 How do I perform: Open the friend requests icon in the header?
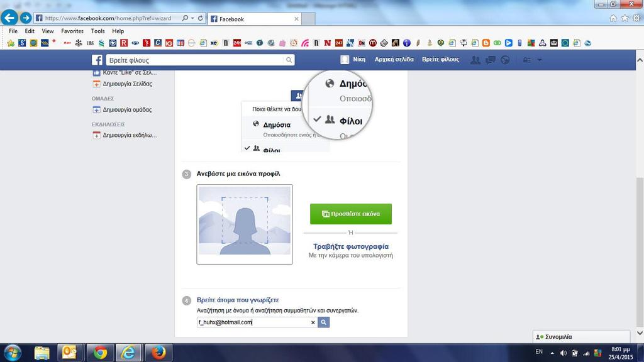pos(475,60)
